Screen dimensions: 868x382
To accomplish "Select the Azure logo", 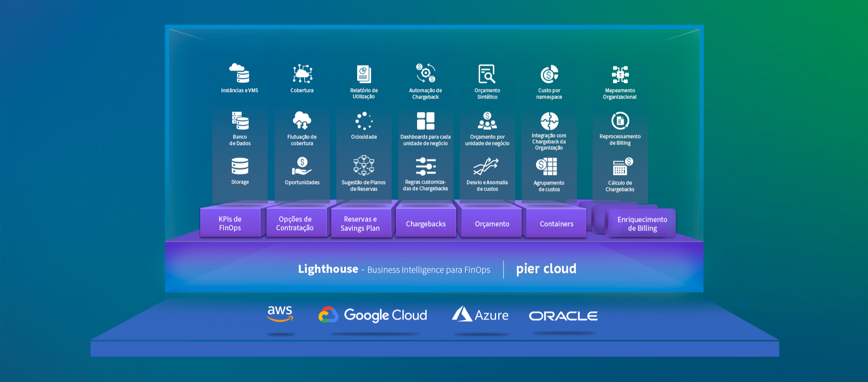I will (480, 314).
